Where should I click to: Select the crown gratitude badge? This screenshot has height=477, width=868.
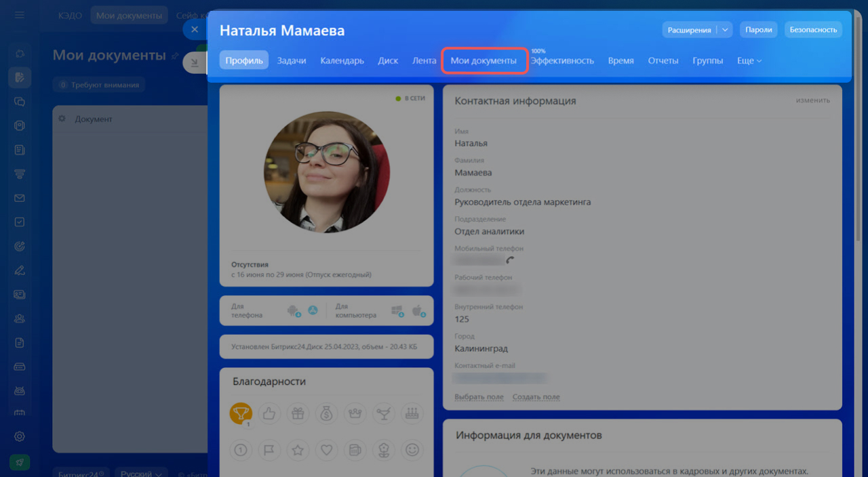[x=355, y=413]
